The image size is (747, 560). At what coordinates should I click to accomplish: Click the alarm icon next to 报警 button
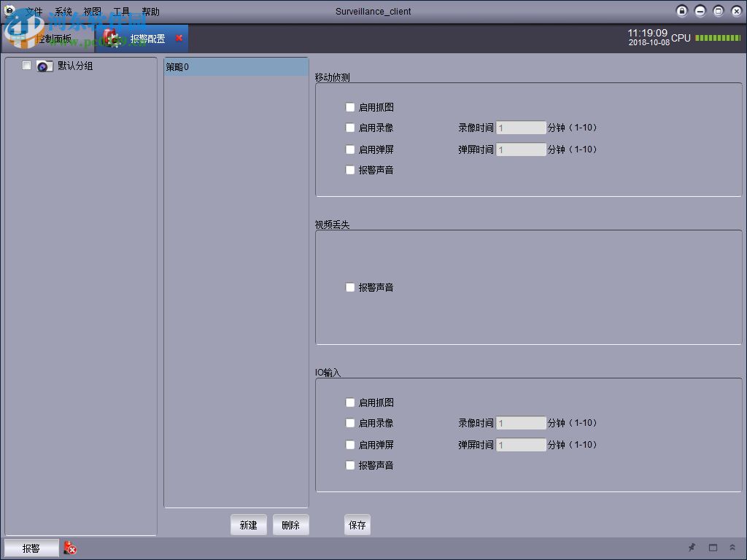[x=70, y=548]
